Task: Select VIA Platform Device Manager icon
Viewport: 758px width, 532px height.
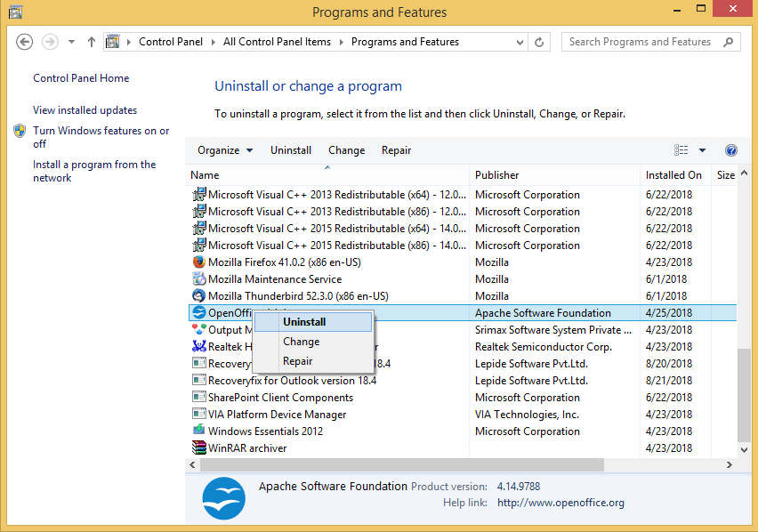Action: (x=198, y=414)
